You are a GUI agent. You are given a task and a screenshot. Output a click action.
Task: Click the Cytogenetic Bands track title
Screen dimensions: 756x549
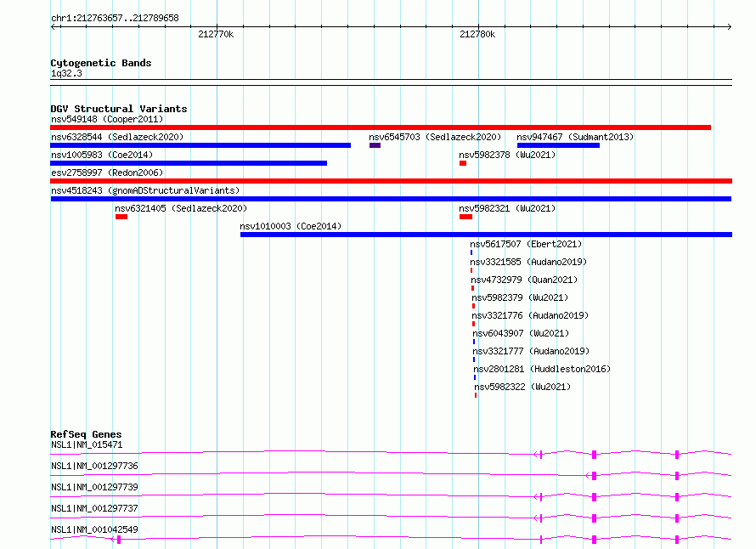click(x=101, y=63)
